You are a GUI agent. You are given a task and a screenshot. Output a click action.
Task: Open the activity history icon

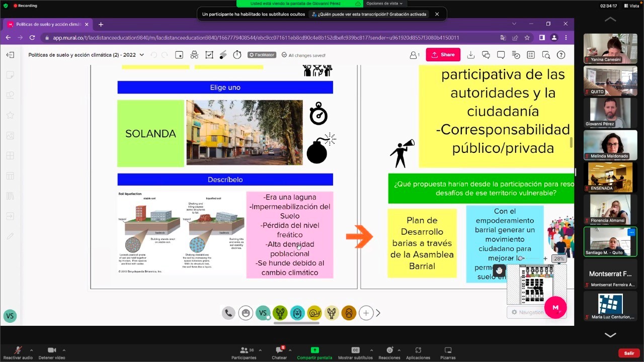click(x=516, y=55)
